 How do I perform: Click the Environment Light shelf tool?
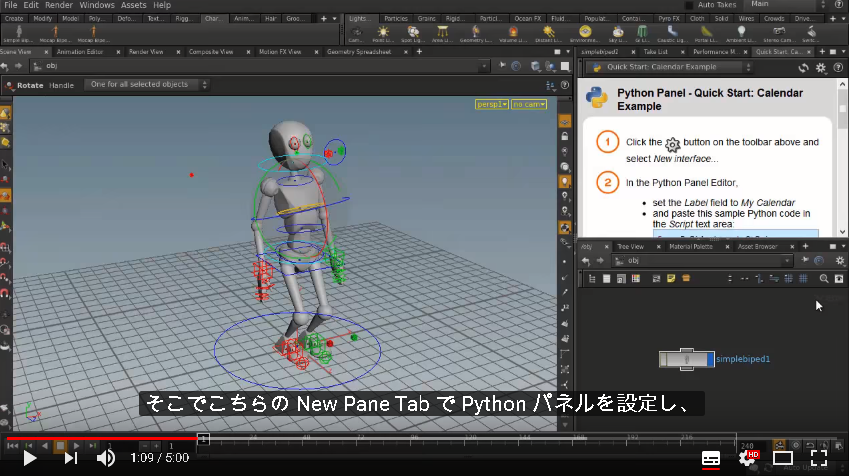click(585, 34)
